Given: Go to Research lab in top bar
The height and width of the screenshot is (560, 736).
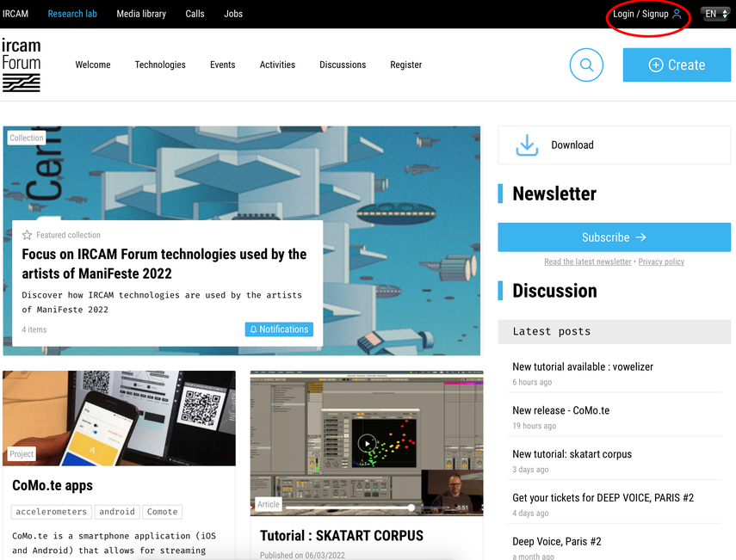Looking at the screenshot, I should click(x=72, y=14).
